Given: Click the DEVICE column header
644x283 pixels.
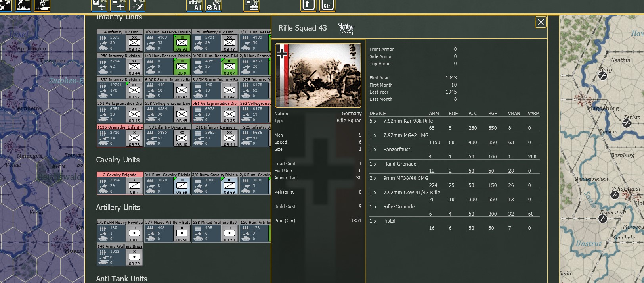Looking at the screenshot, I should coord(378,114).
